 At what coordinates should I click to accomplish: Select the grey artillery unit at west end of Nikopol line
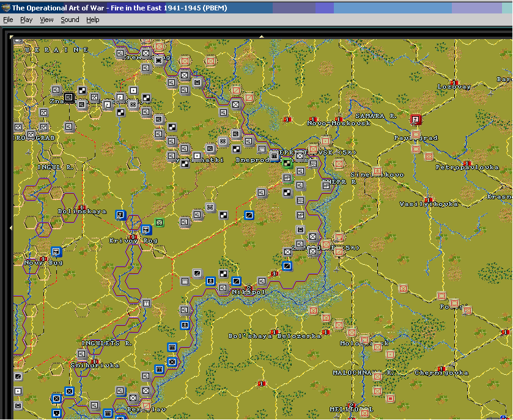pos(185,281)
